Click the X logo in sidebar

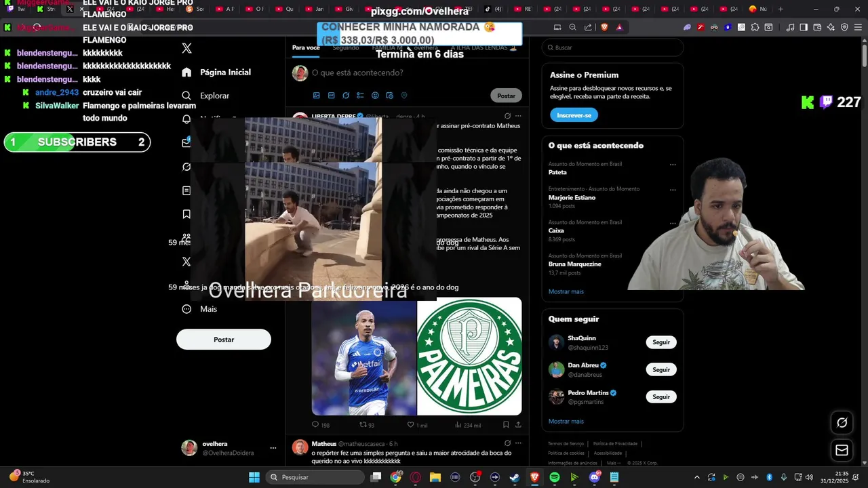click(187, 48)
